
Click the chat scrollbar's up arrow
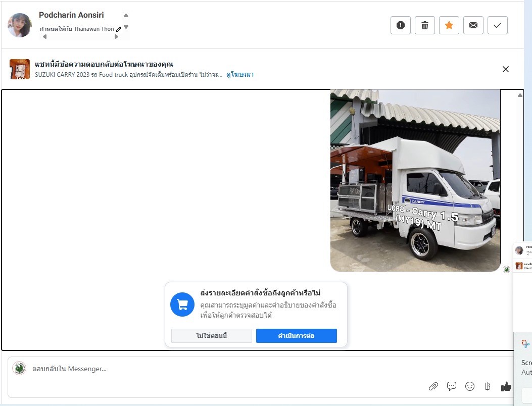(x=520, y=95)
